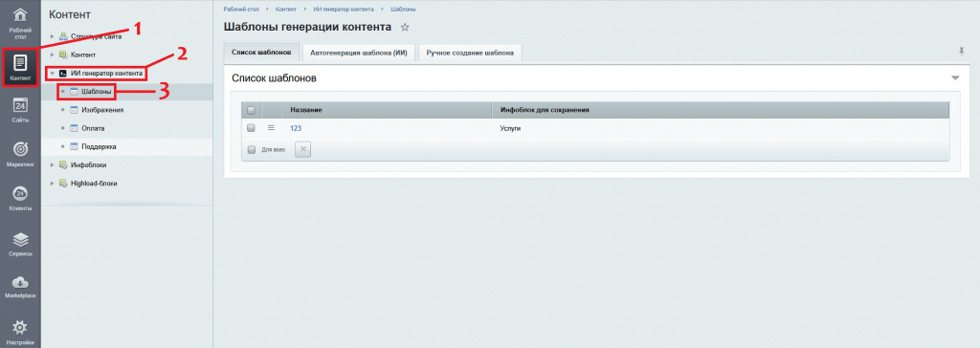Collapse the ИИ генератор контента node
The image size is (980, 348).
pos(52,73)
